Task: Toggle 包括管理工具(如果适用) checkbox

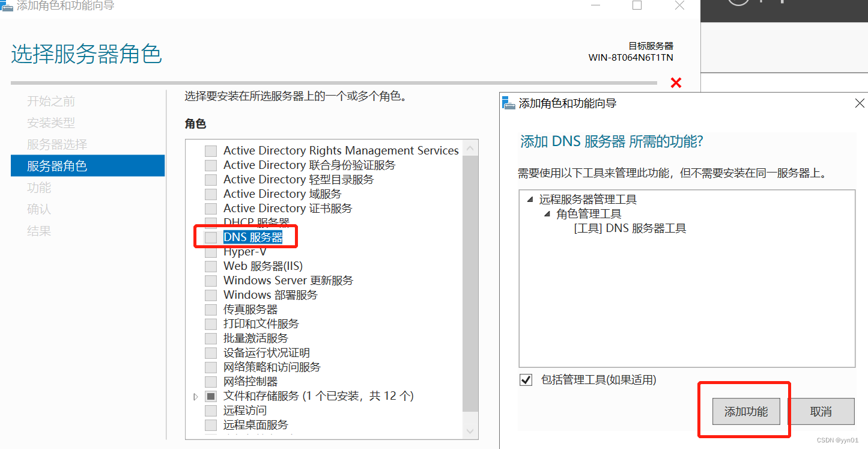Action: click(526, 380)
